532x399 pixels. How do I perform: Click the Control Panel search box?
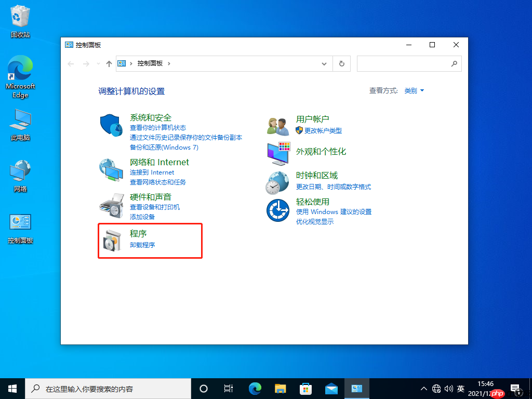pos(405,63)
